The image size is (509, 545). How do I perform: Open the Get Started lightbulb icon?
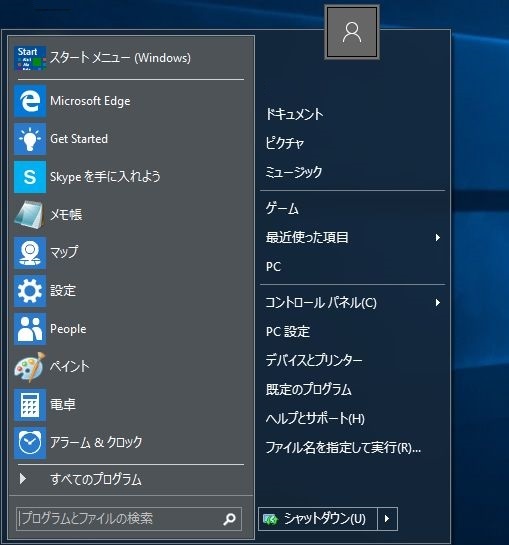(30, 139)
